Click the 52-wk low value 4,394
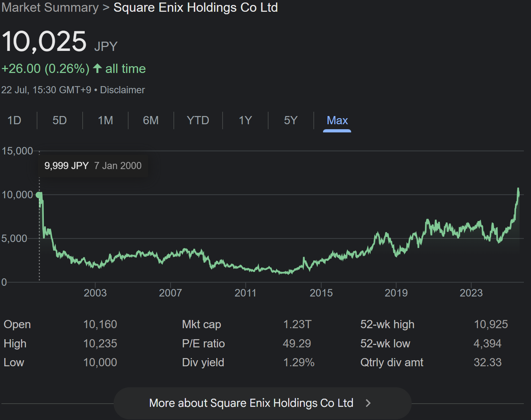Image resolution: width=531 pixels, height=420 pixels. 487,343
